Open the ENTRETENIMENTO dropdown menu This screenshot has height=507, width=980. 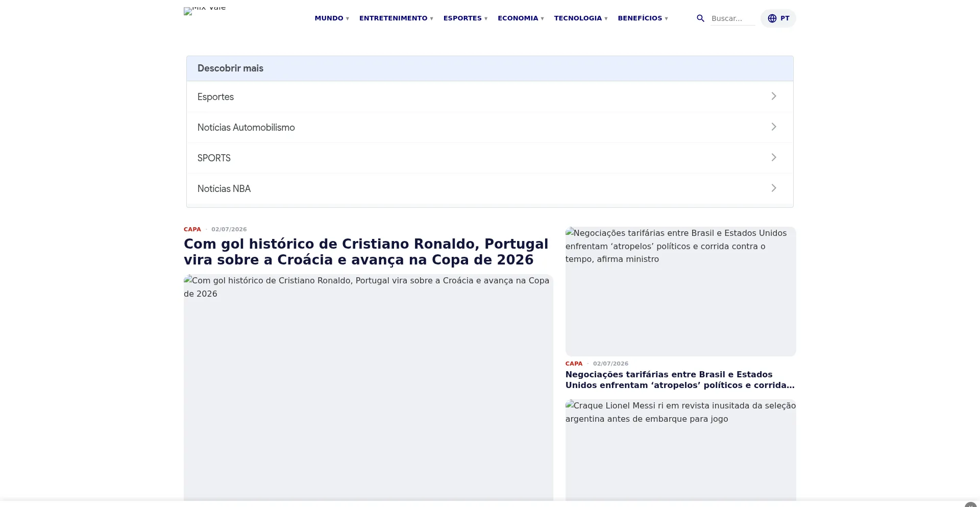[x=396, y=18]
